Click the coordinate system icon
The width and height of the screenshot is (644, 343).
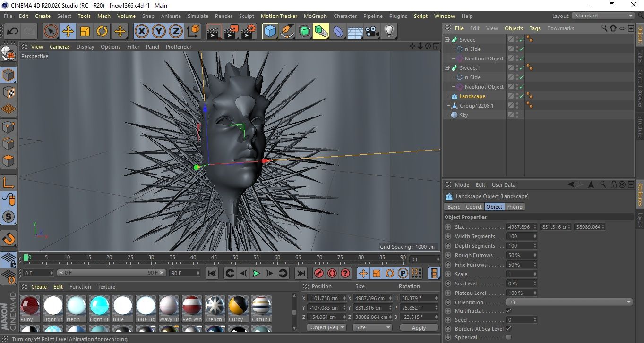[x=193, y=32]
